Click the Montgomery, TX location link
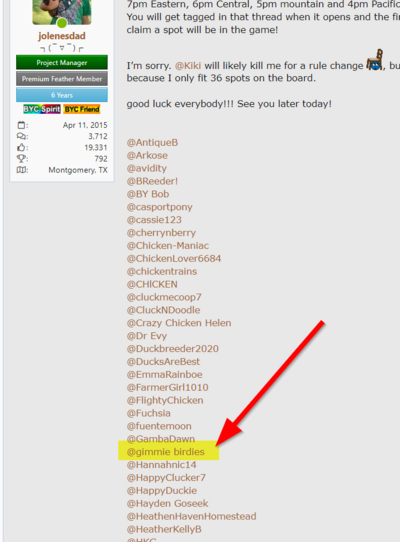Viewport: 400px width, 542px height. 78,170
